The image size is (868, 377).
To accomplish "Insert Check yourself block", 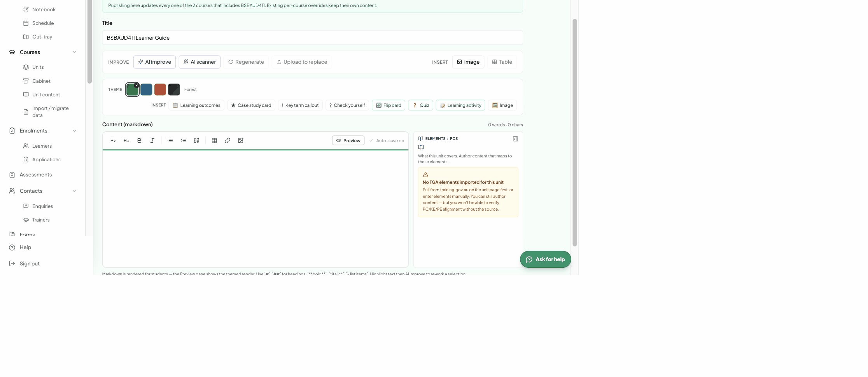I will [x=347, y=105].
